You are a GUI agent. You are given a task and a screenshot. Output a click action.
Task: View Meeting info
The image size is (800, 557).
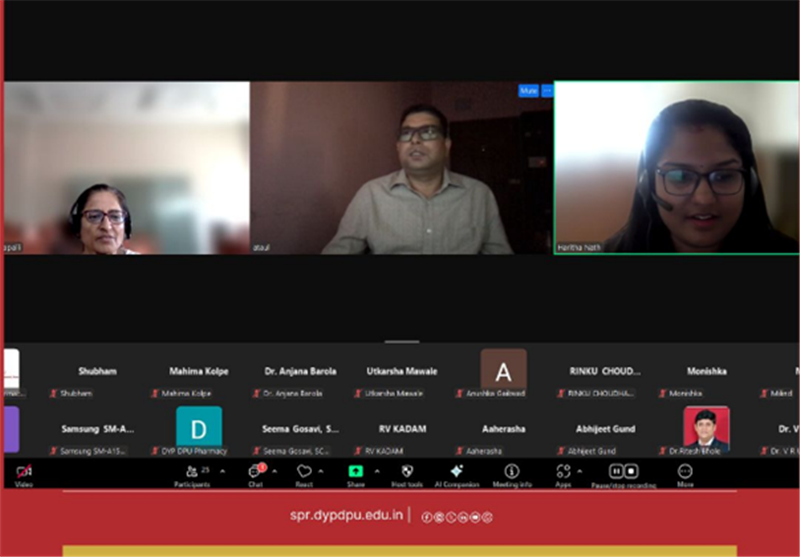(x=512, y=471)
